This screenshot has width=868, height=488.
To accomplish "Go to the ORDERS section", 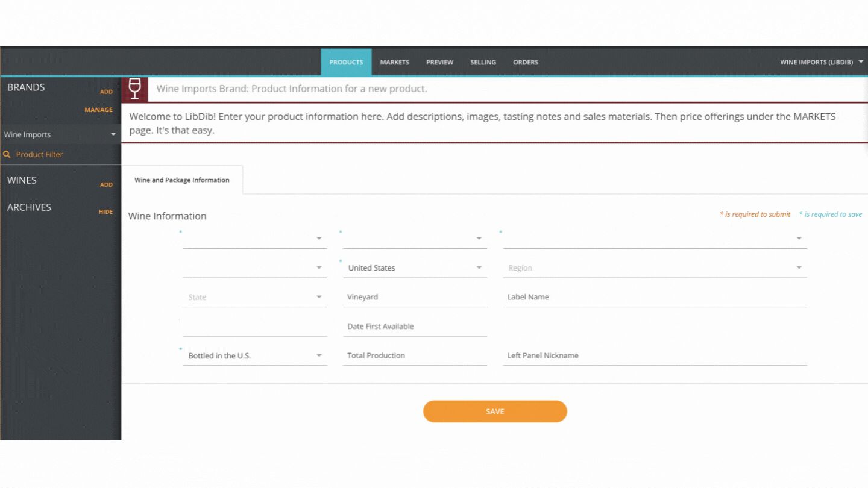I will coord(525,62).
